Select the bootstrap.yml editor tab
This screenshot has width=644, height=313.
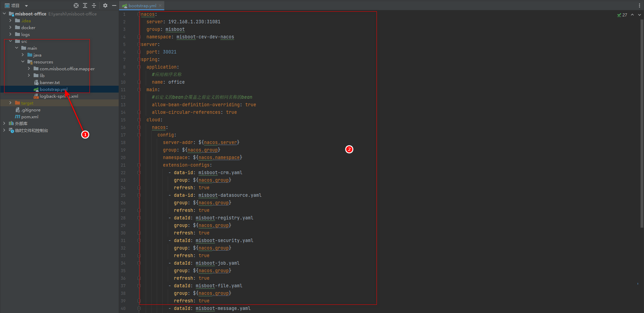[142, 5]
